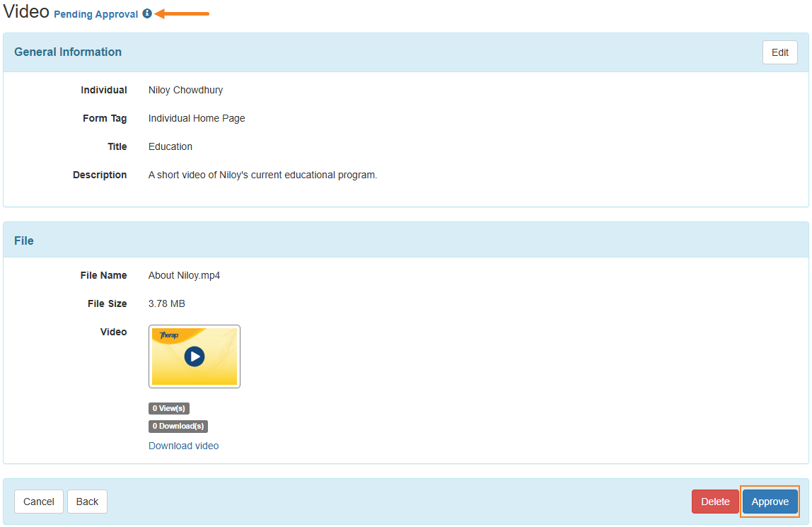Click the 3.78 MB file size value

point(167,303)
